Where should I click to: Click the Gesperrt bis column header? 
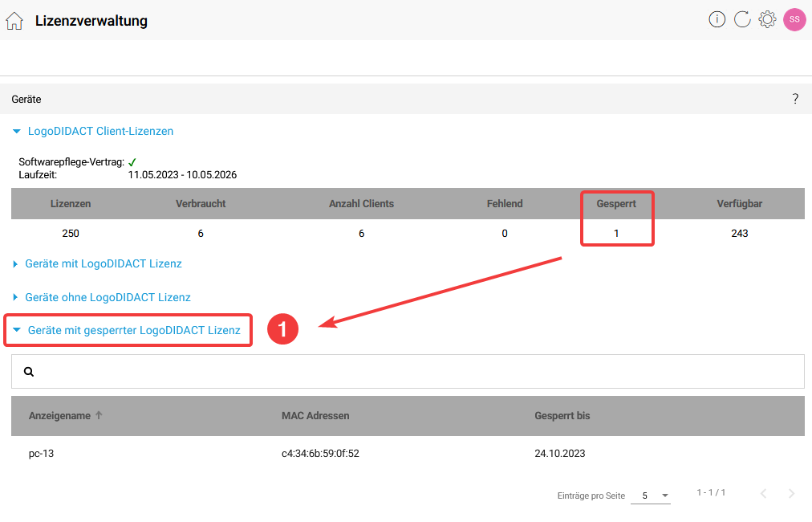point(562,416)
